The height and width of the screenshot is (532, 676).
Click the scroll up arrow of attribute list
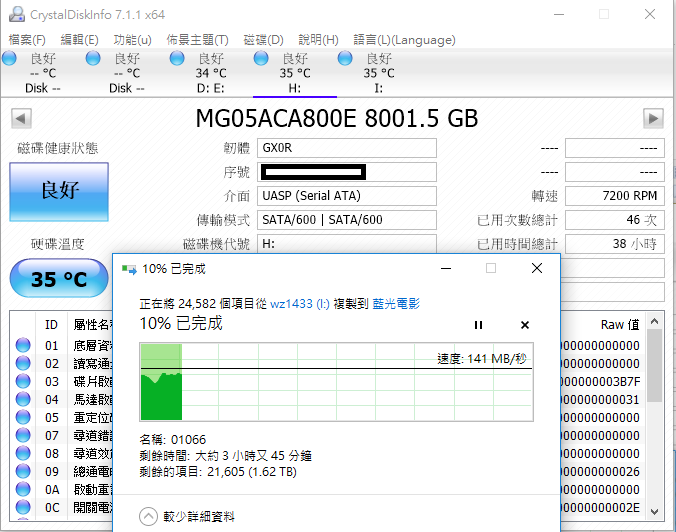654,322
